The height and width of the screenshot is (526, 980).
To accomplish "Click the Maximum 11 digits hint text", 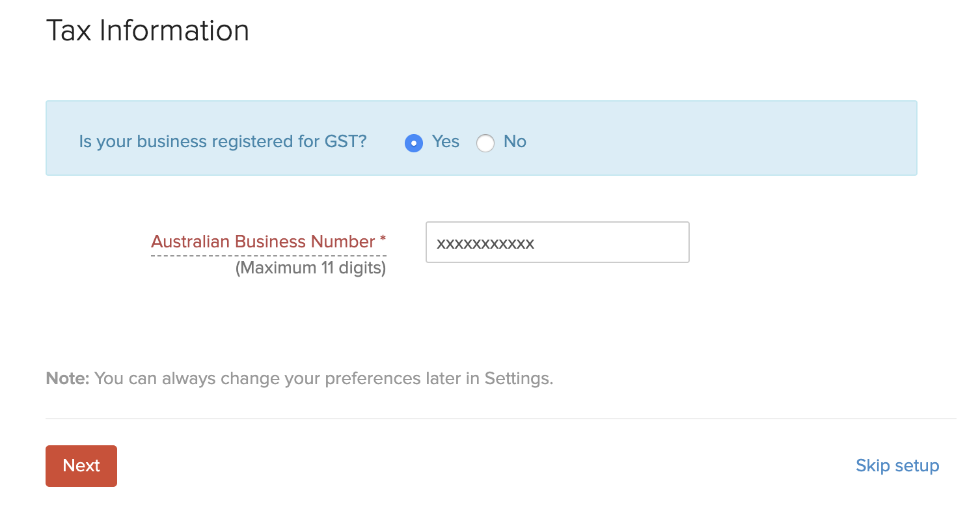I will coord(310,267).
